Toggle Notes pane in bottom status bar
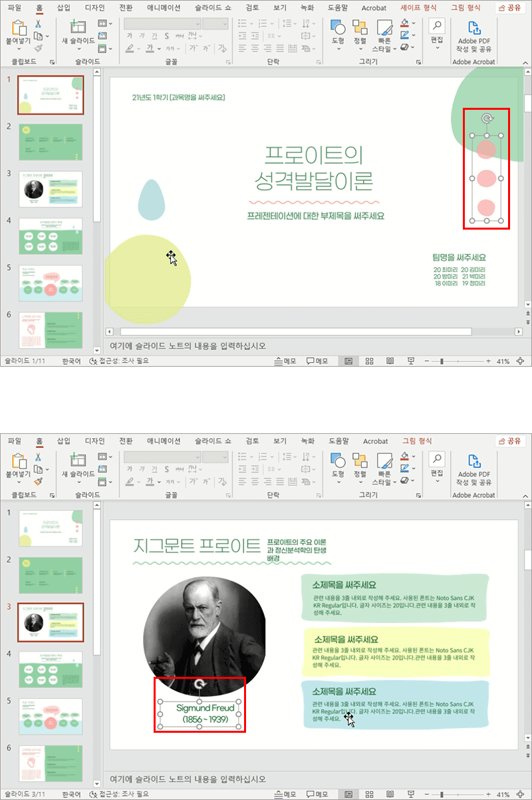The image size is (532, 800). pyautogui.click(x=285, y=794)
